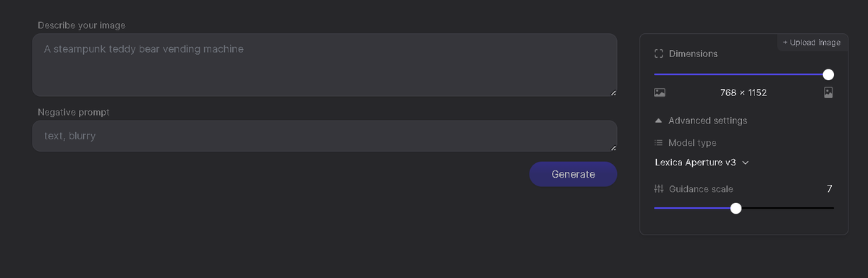Click the chevron next to Lexica Aperture v3
The height and width of the screenshot is (278, 868).
point(745,162)
